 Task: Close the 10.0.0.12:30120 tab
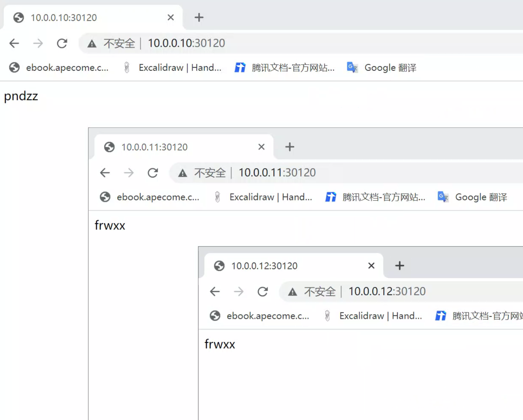(x=371, y=266)
